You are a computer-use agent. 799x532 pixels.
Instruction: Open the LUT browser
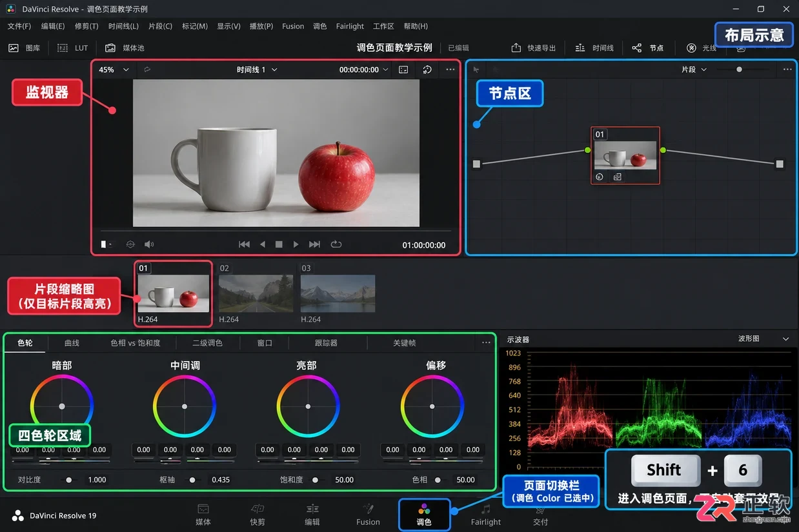(x=72, y=48)
